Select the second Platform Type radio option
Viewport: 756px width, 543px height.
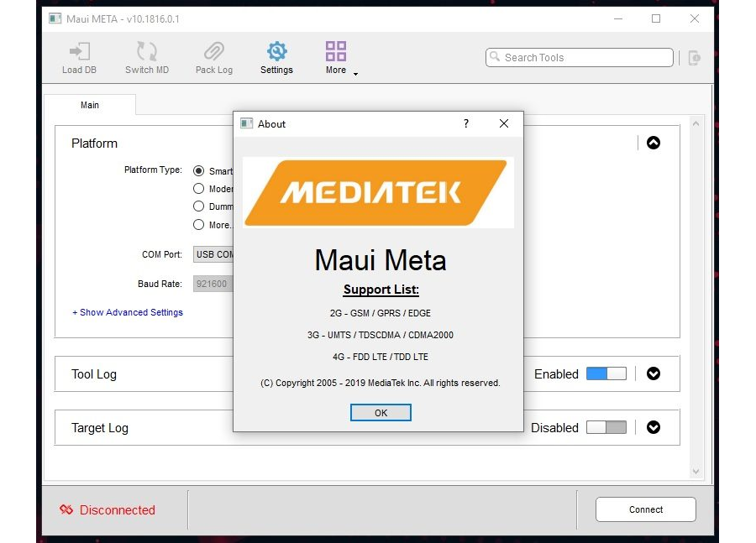(x=199, y=189)
